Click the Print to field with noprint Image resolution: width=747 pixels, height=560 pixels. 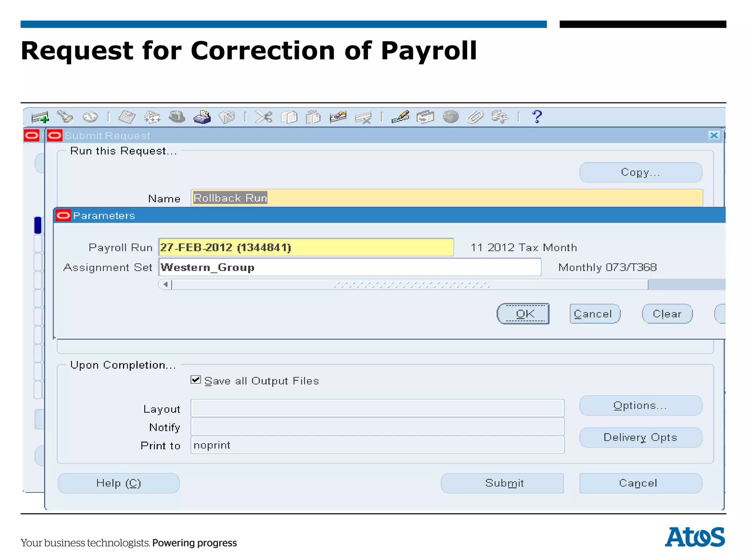378,445
